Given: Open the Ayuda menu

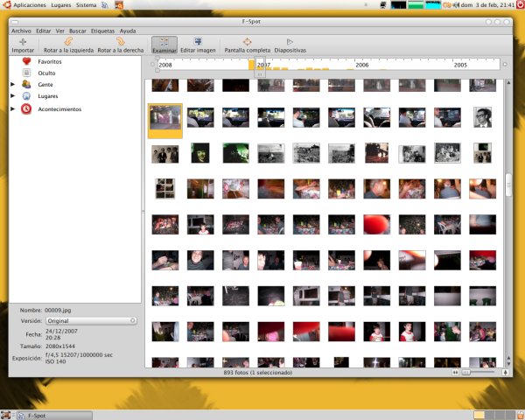Looking at the screenshot, I should click(128, 31).
